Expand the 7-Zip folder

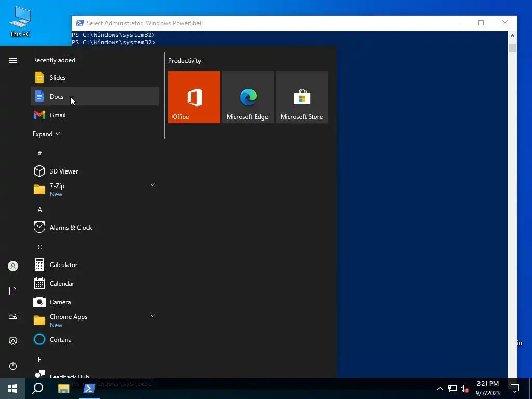(95, 190)
